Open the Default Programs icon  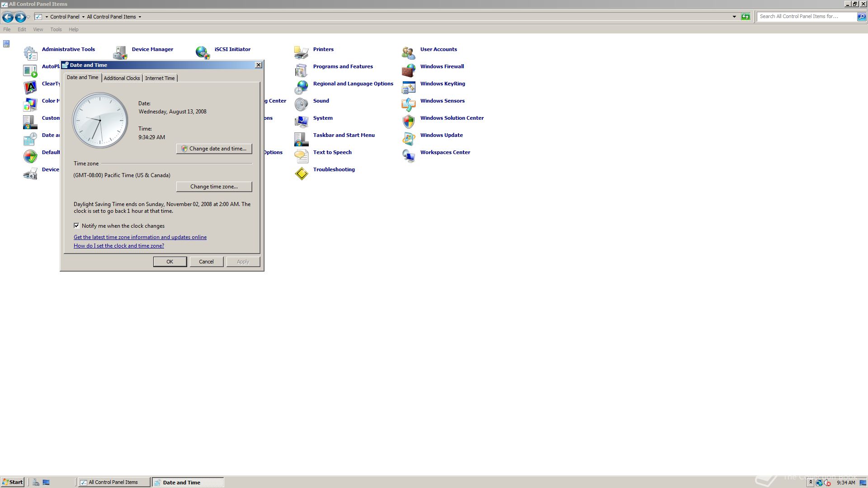[x=30, y=156]
